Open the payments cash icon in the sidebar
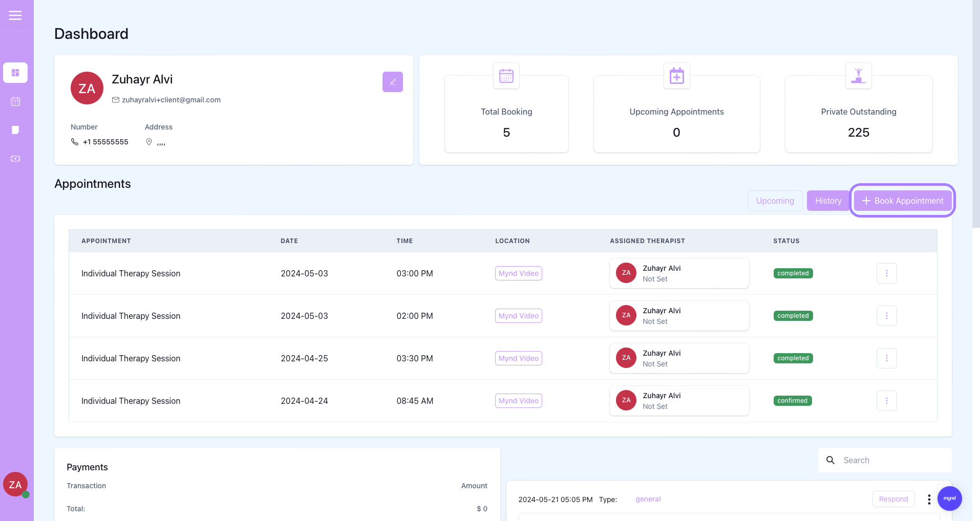The image size is (980, 521). (15, 159)
